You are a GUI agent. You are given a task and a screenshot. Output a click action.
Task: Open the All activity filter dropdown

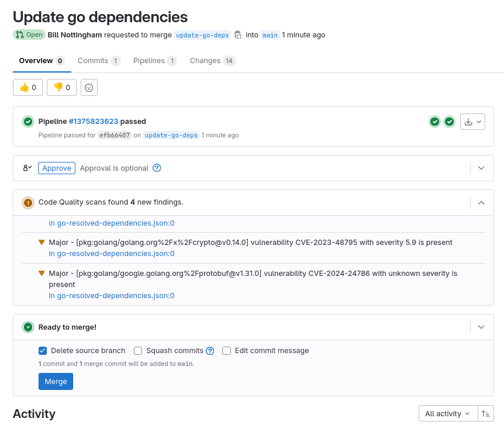pos(447,413)
